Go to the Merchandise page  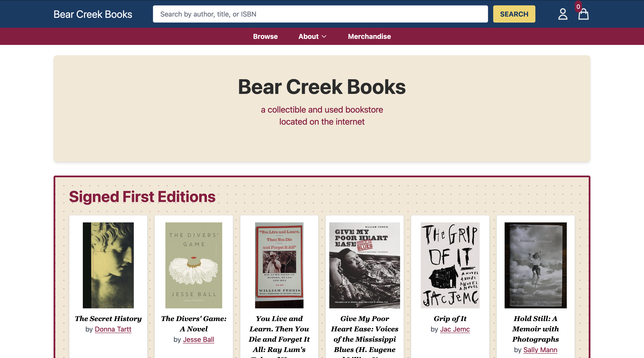[x=369, y=37]
